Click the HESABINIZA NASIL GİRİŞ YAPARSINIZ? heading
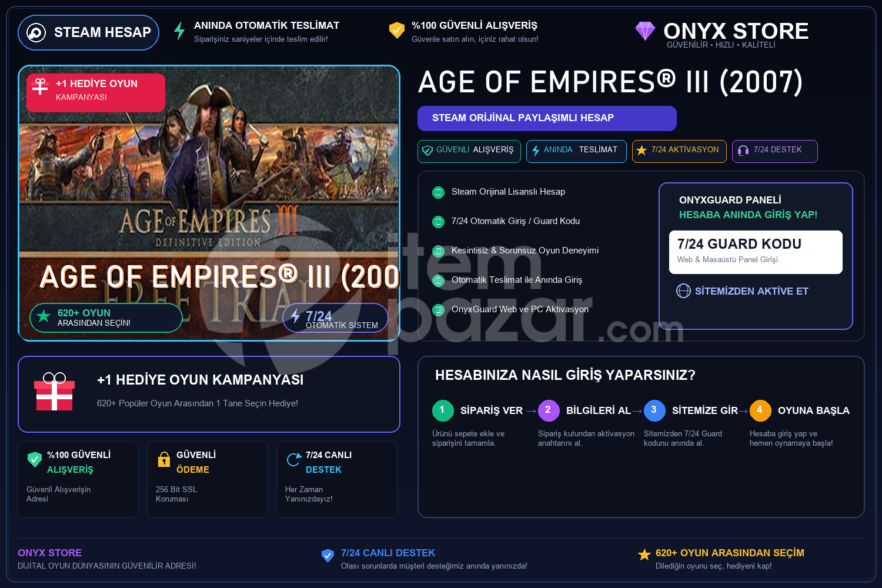Screen dimensions: 882x588 565,375
